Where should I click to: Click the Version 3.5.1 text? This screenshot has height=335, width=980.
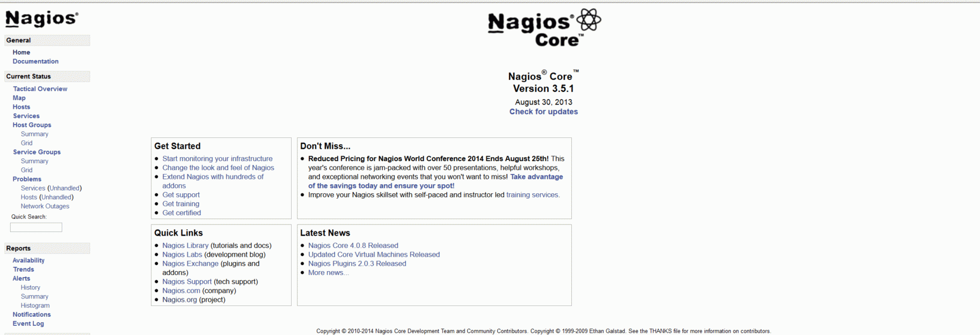click(x=543, y=89)
